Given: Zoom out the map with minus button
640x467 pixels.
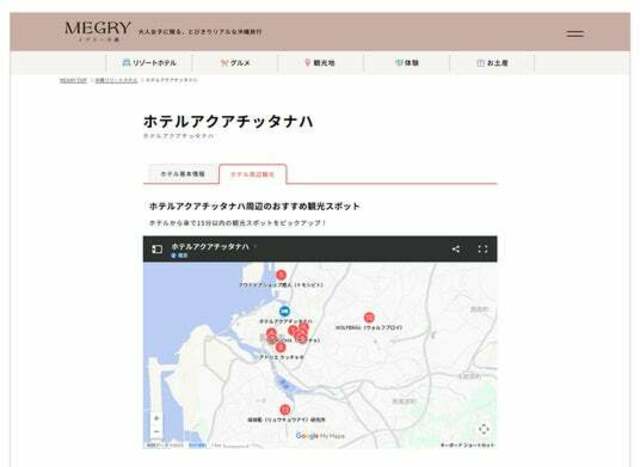Looking at the screenshot, I should 157,431.
